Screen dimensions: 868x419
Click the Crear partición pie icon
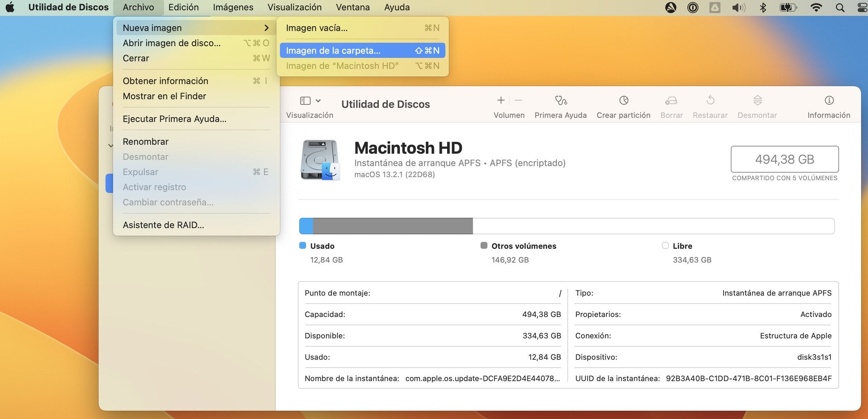point(624,100)
